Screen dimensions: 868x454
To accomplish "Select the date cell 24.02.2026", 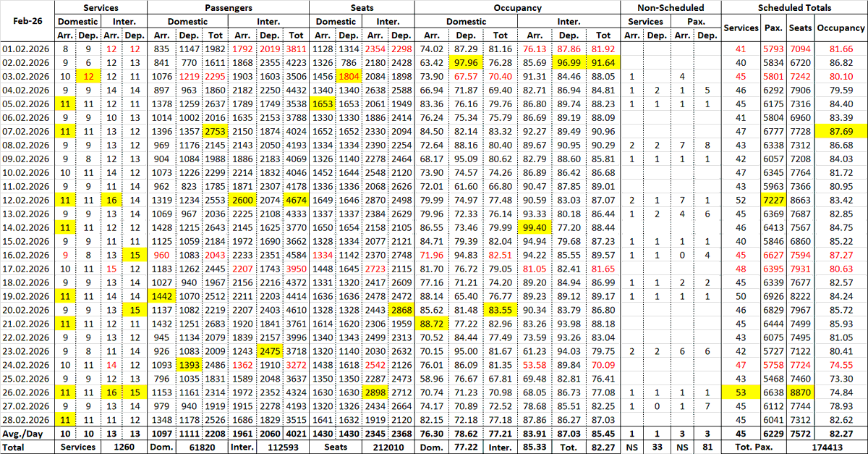I will tap(27, 363).
